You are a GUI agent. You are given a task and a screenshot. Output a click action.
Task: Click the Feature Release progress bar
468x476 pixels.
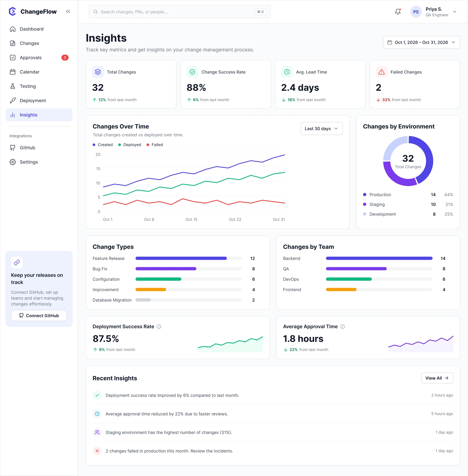[x=189, y=258]
